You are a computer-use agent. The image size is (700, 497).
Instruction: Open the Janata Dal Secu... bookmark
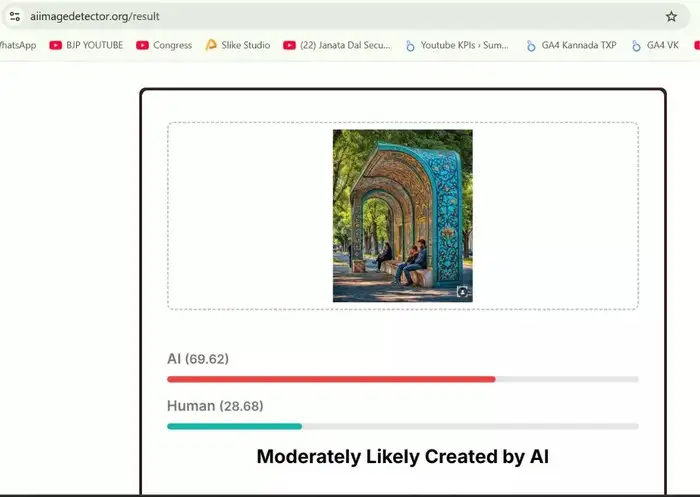(x=338, y=45)
